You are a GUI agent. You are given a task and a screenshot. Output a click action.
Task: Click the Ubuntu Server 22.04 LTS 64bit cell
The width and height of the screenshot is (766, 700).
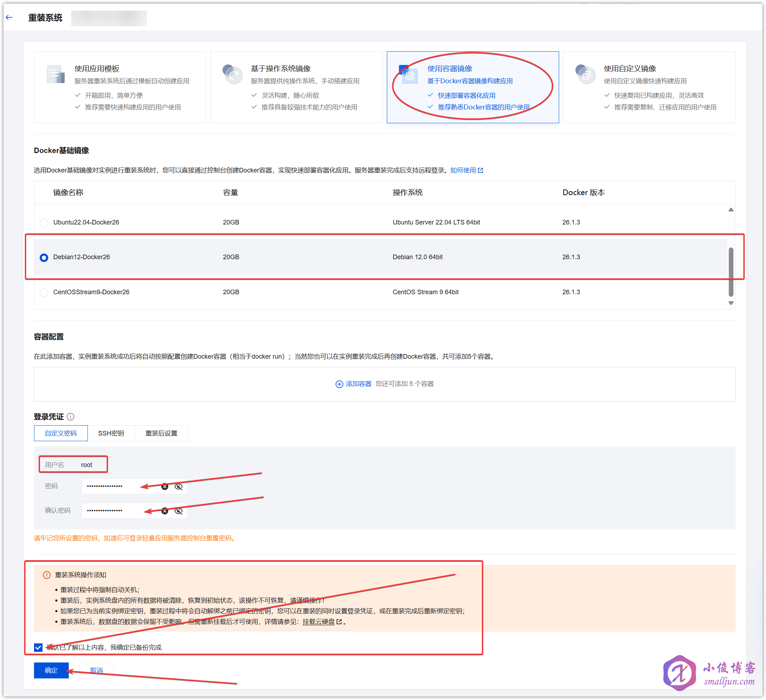tap(436, 222)
